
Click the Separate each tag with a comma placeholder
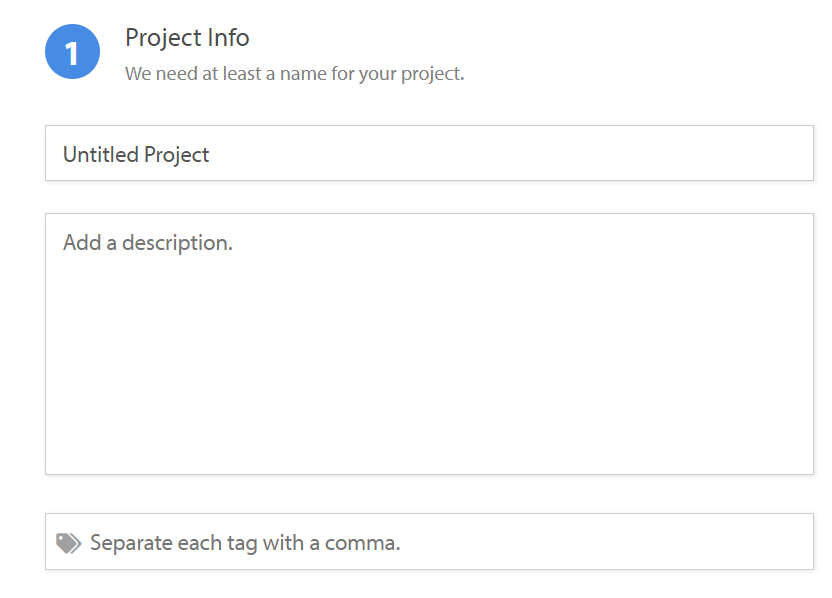coord(245,543)
